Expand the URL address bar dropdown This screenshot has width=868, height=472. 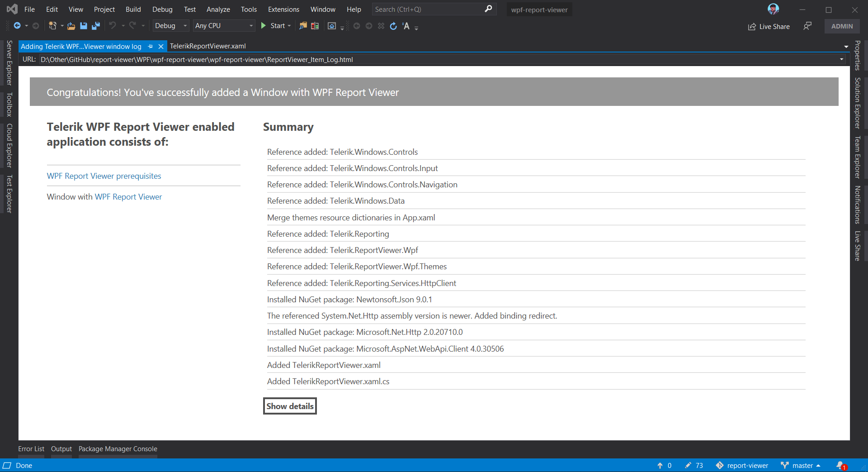[x=841, y=59]
